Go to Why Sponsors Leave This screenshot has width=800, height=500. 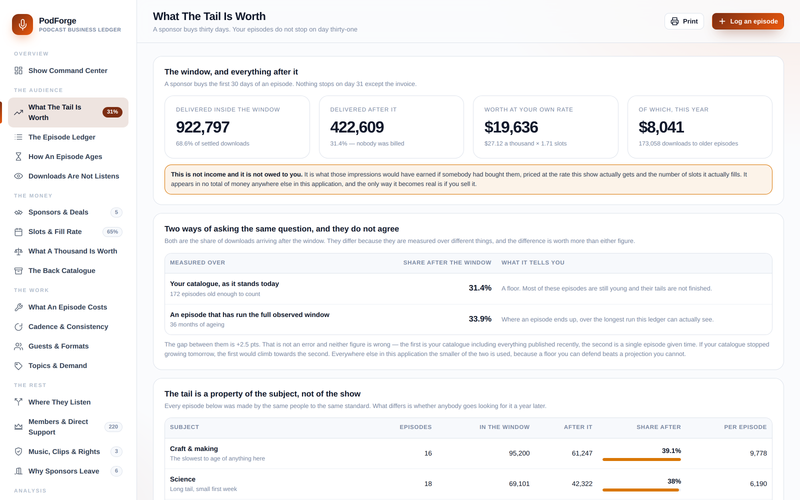click(68, 471)
